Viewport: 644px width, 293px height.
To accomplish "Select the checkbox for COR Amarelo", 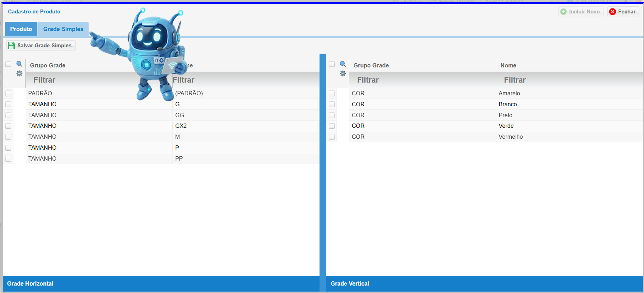I will pyautogui.click(x=332, y=94).
